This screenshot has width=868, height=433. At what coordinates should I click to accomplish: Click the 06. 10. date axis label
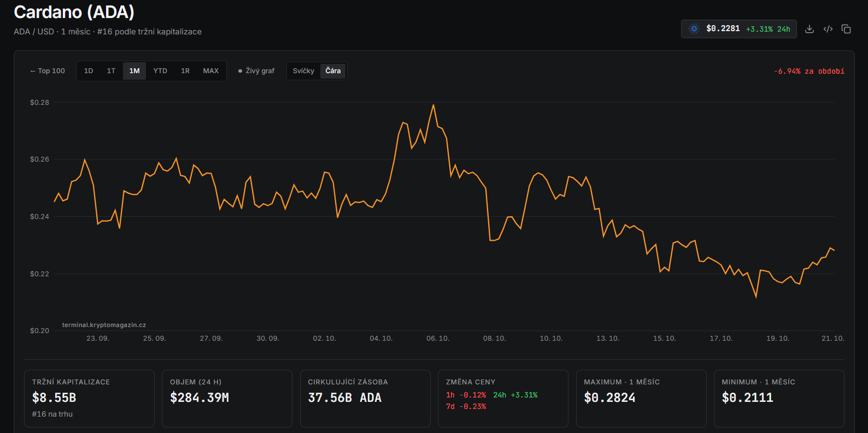[438, 339]
